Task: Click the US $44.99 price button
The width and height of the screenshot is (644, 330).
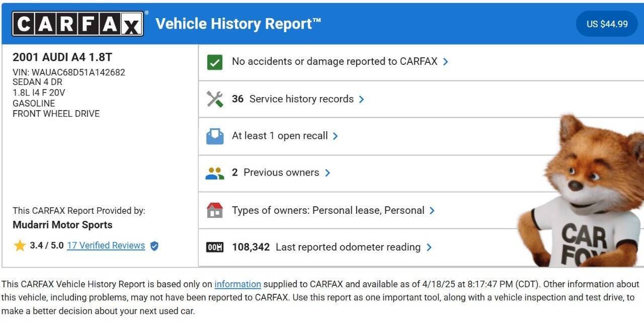Action: pos(607,24)
